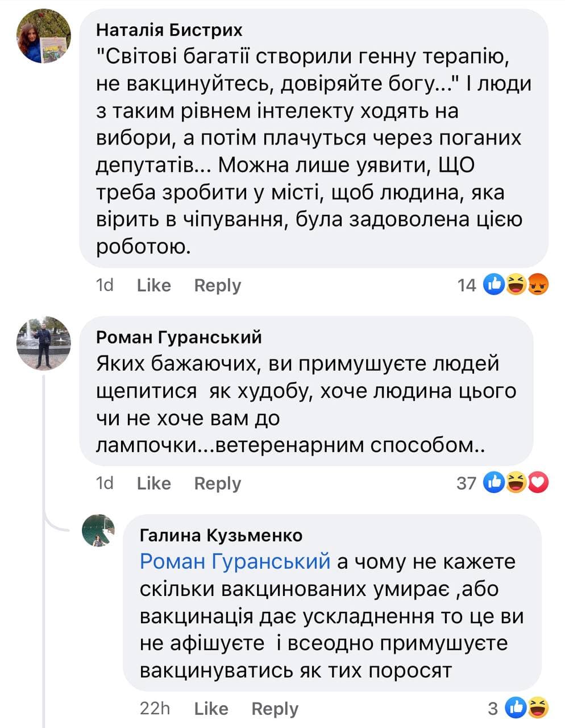565x728 pixels.
Task: Click the thumbs-up reaction icon on Галина Кузьменко's reply
Action: tap(517, 708)
